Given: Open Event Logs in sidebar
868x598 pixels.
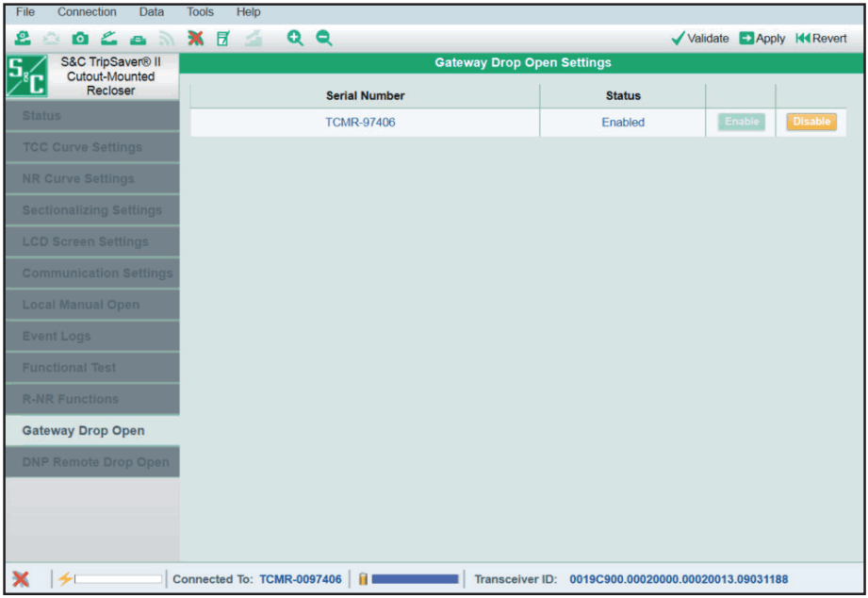Looking at the screenshot, I should pyautogui.click(x=92, y=337).
